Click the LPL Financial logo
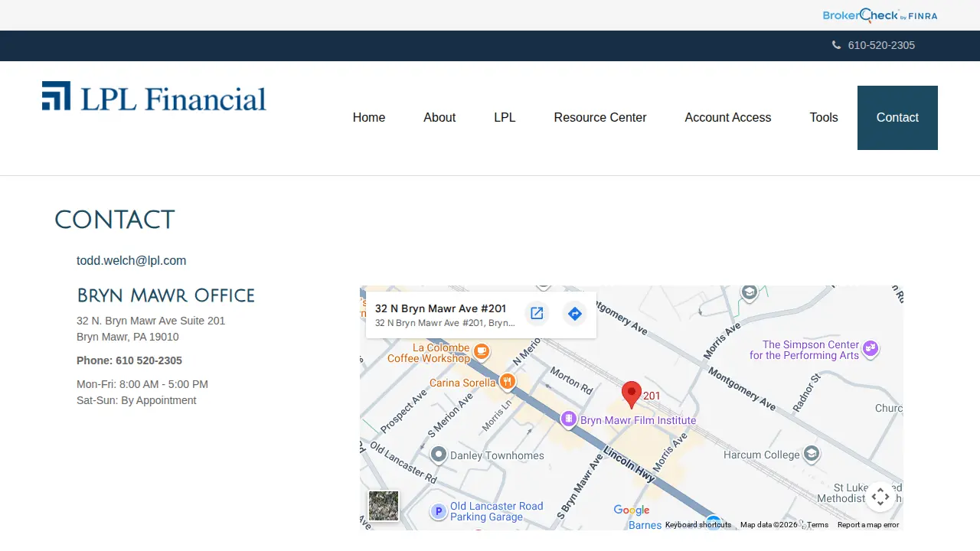 (x=154, y=96)
